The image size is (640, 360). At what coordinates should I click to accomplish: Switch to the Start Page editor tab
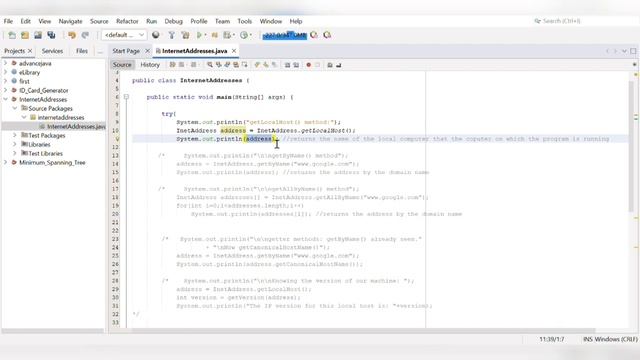pos(126,51)
